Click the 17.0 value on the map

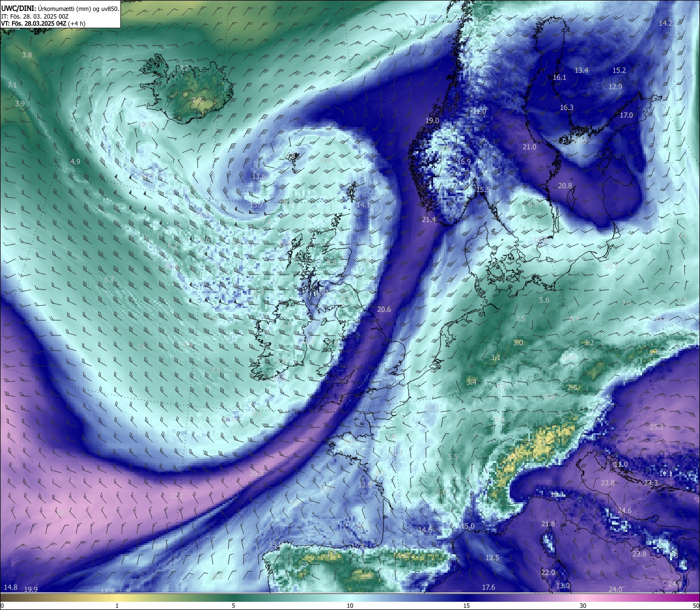[x=626, y=115]
